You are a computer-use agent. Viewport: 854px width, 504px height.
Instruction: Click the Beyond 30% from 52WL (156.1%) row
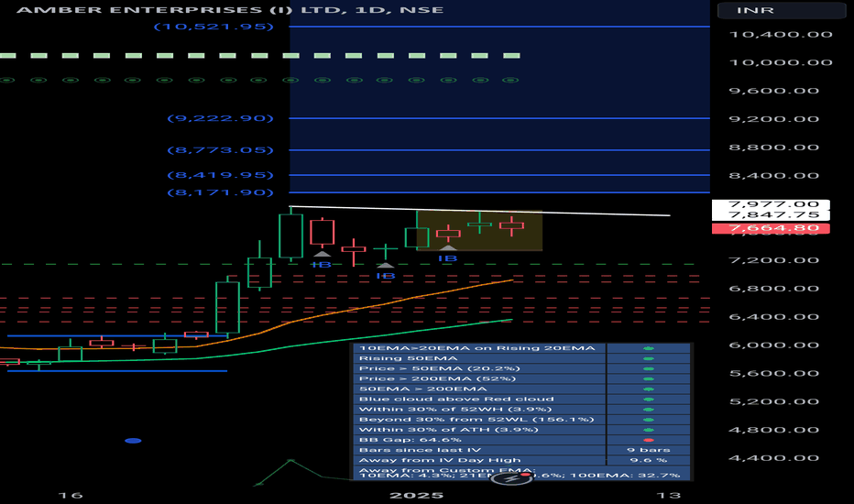click(521, 420)
